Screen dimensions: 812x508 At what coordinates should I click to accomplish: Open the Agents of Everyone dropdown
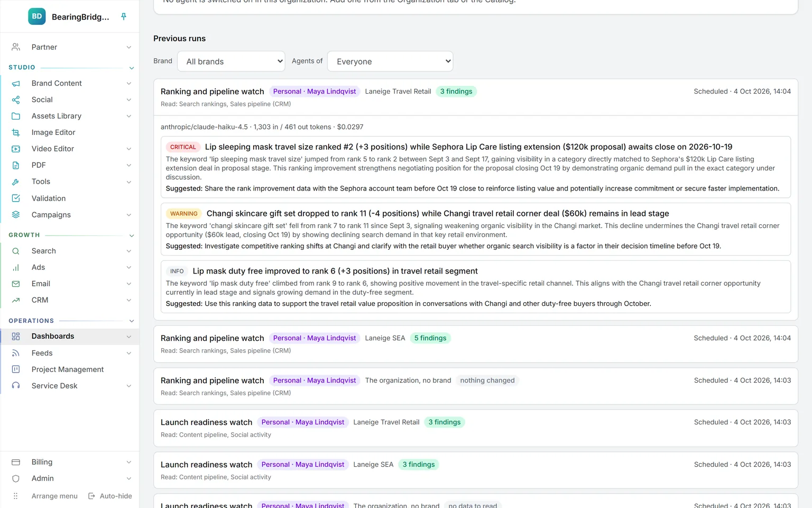[x=390, y=61]
